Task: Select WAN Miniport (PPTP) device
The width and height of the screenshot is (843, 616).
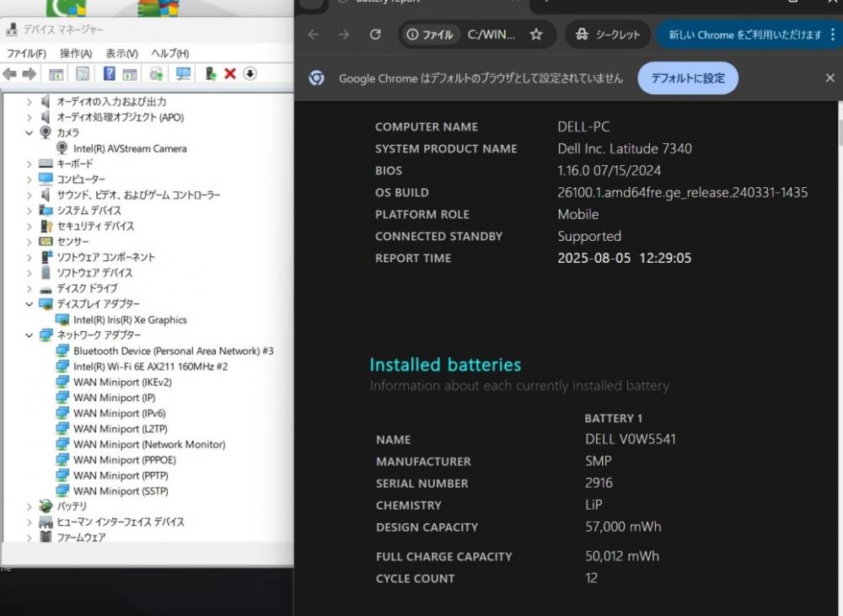Action: [121, 476]
